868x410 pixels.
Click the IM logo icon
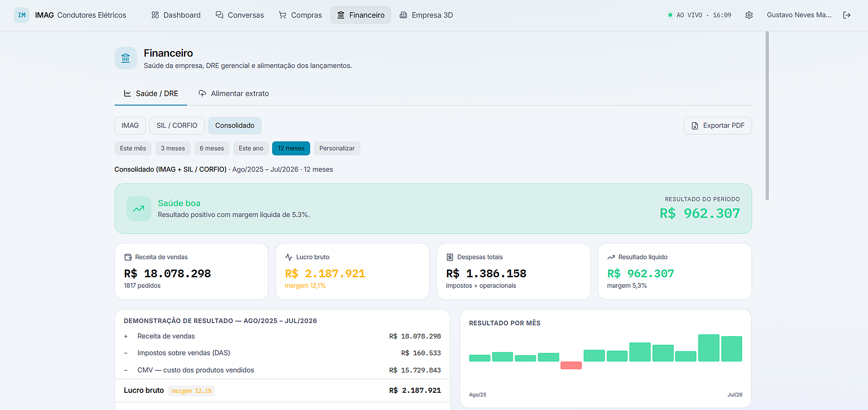22,15
